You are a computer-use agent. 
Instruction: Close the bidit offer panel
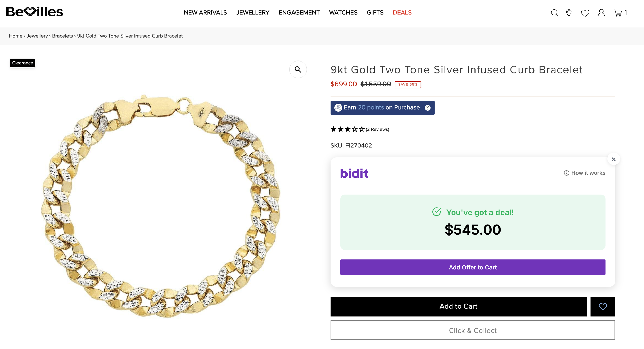click(613, 159)
